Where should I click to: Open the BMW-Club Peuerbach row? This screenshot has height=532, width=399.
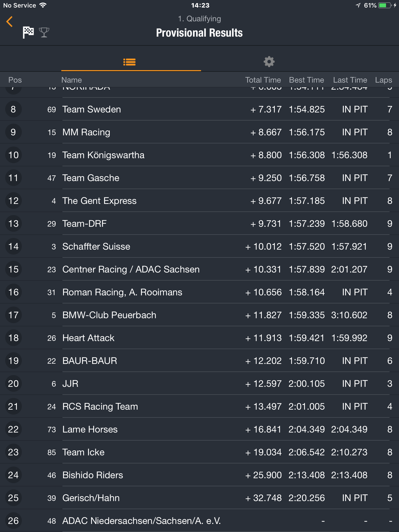point(199,315)
